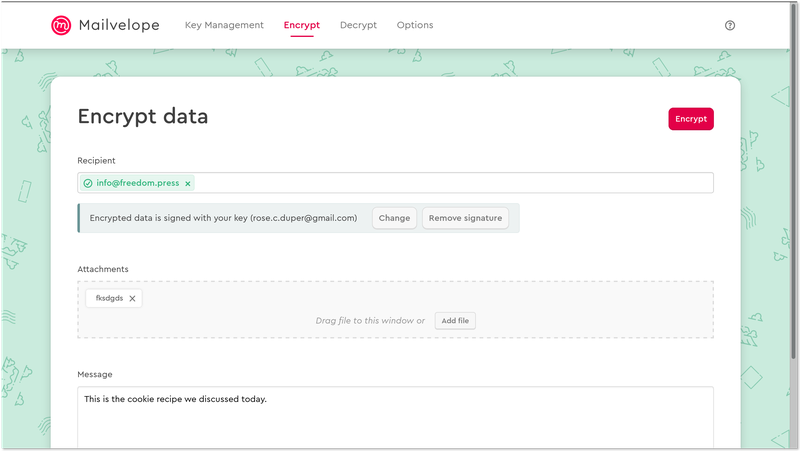
Task: Click 'Drag file to this window or' text
Action: tap(370, 320)
